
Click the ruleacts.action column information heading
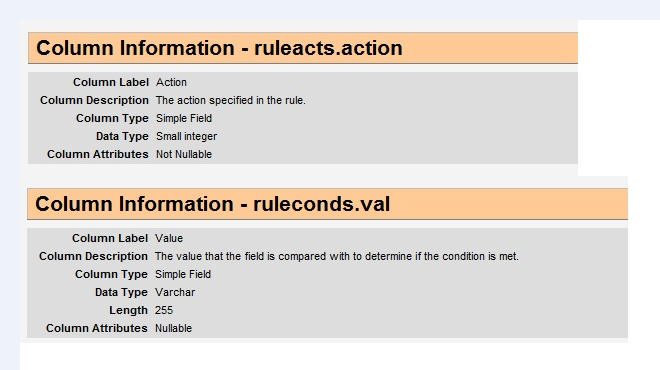click(x=219, y=48)
